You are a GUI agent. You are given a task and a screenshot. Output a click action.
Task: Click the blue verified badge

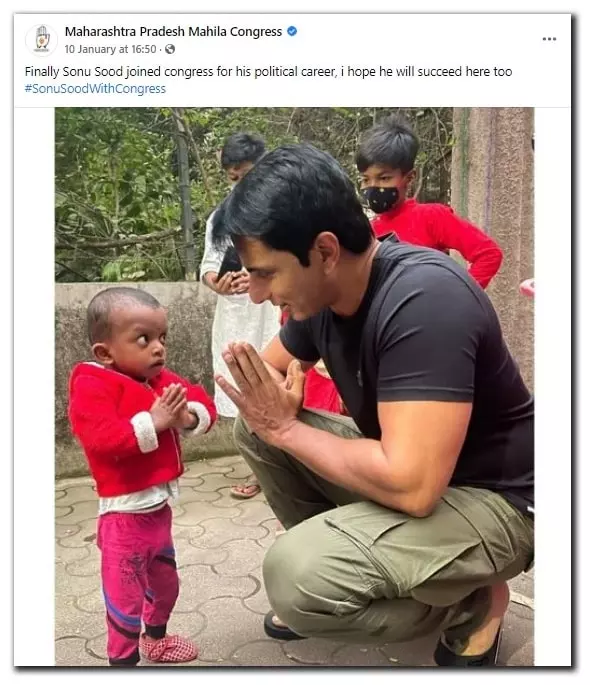(292, 31)
